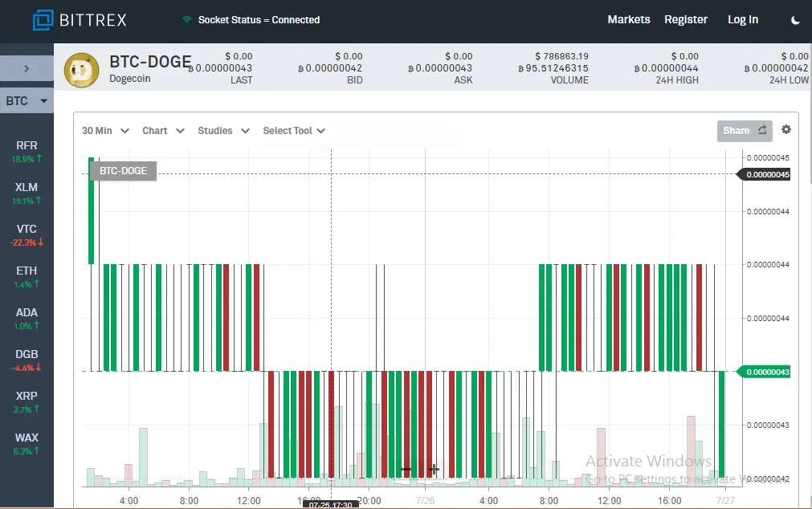Open the 30 Min interval dropdown

tap(105, 131)
